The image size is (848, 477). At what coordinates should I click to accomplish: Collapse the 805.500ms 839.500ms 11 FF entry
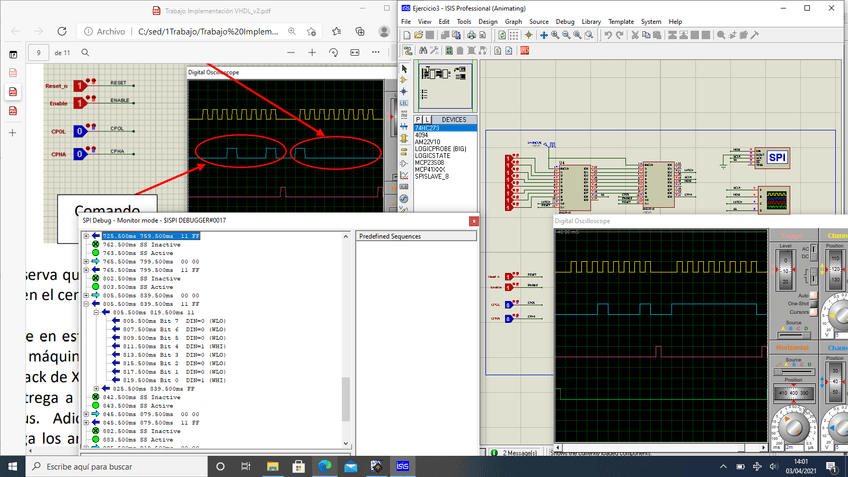[86, 302]
